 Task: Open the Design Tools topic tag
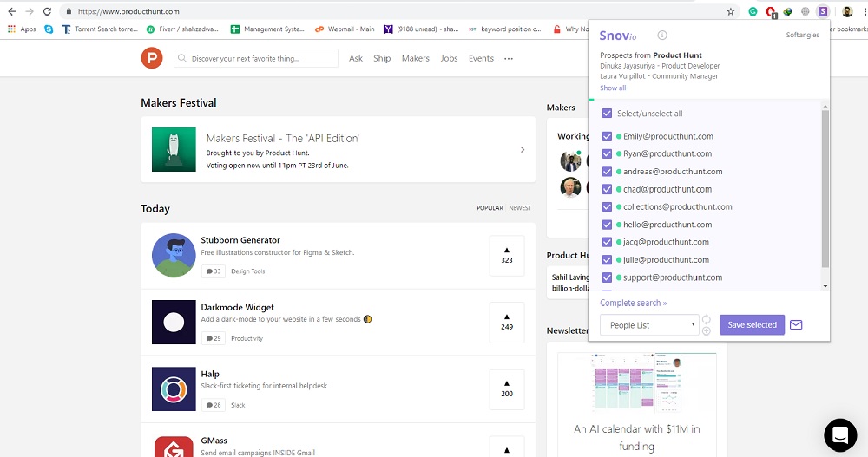[x=248, y=271]
